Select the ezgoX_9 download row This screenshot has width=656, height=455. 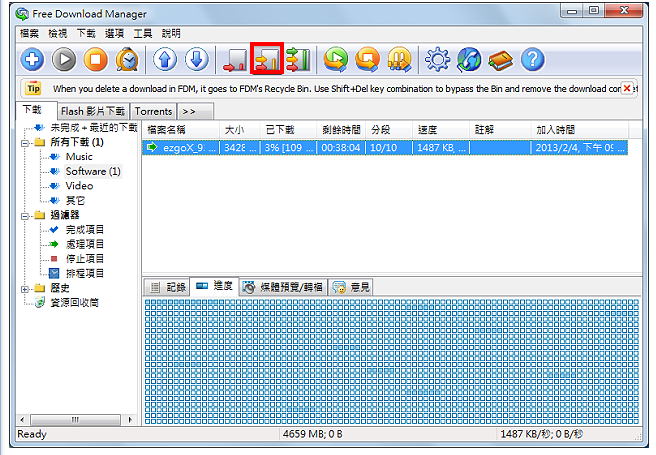pyautogui.click(x=385, y=148)
